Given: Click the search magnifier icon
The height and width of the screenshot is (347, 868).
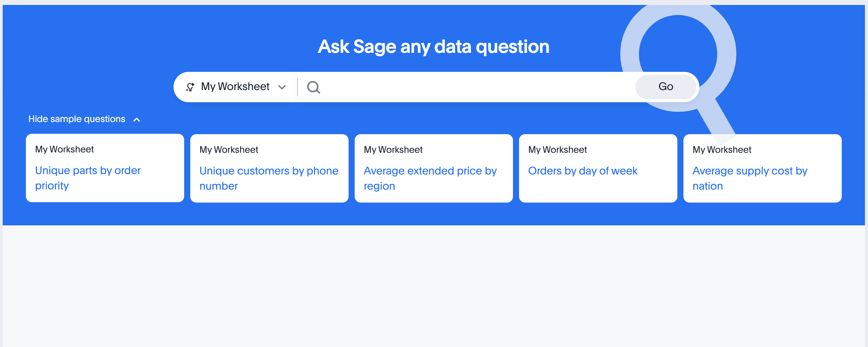Looking at the screenshot, I should point(313,87).
